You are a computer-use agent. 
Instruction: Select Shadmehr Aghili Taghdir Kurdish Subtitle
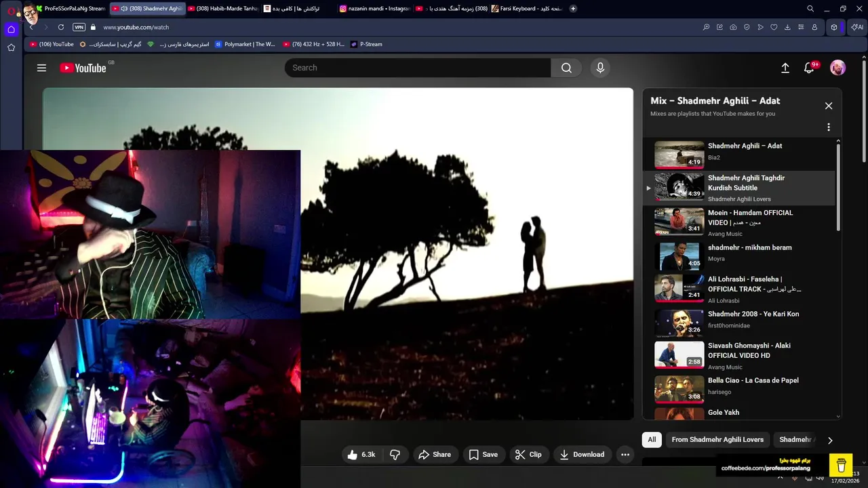[739, 188]
